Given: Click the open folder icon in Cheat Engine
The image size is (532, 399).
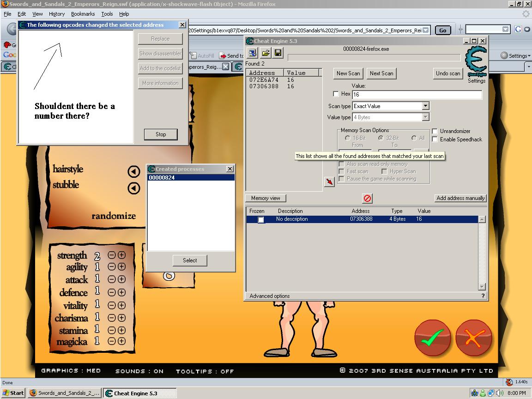Looking at the screenshot, I should [x=266, y=53].
